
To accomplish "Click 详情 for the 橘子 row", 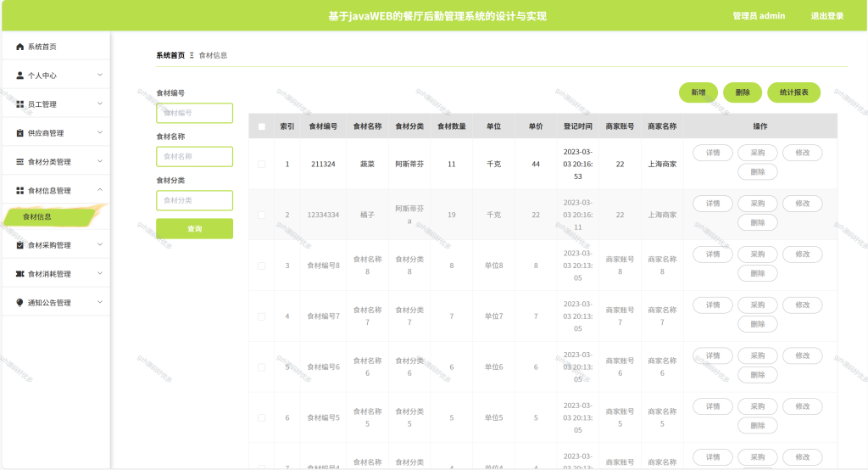I will tap(713, 204).
